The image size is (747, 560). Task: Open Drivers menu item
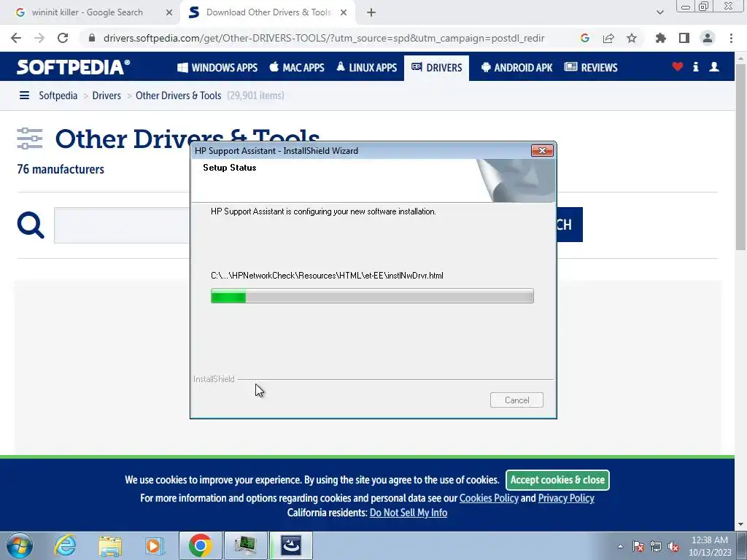click(x=437, y=68)
